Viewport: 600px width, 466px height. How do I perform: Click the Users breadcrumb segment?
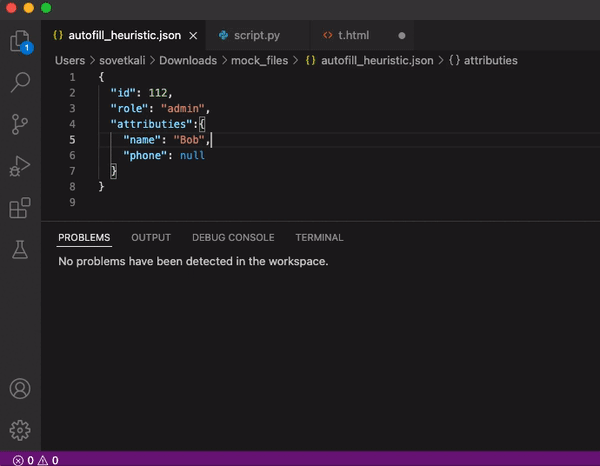[x=70, y=60]
